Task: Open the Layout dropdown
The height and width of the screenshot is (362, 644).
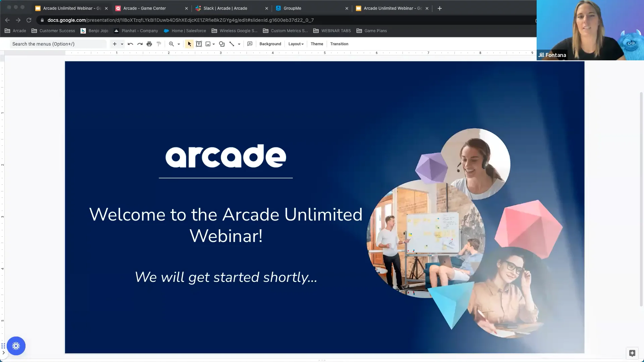Action: click(x=296, y=44)
